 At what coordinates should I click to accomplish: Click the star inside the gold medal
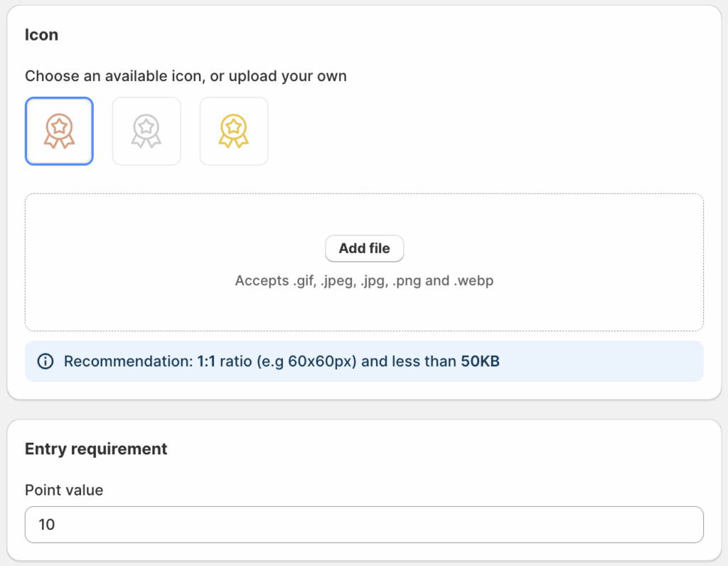tap(234, 127)
